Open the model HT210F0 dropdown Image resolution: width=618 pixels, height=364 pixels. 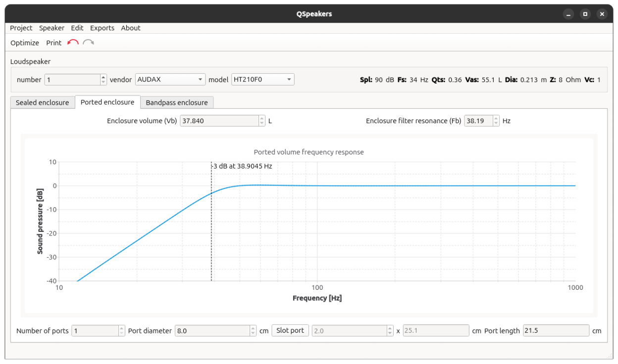[x=262, y=80]
